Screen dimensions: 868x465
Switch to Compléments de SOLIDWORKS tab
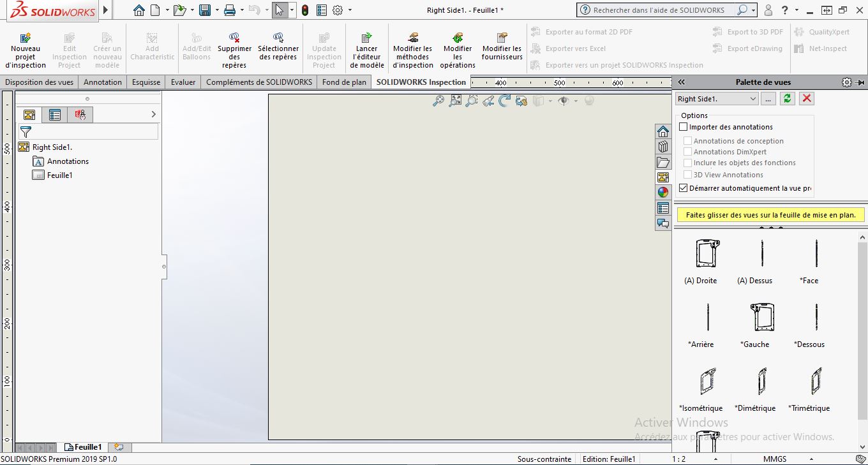point(259,82)
